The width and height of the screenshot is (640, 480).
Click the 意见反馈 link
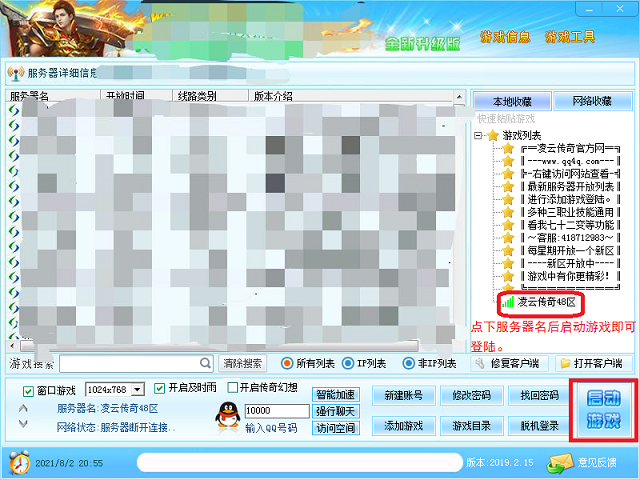pos(597,462)
